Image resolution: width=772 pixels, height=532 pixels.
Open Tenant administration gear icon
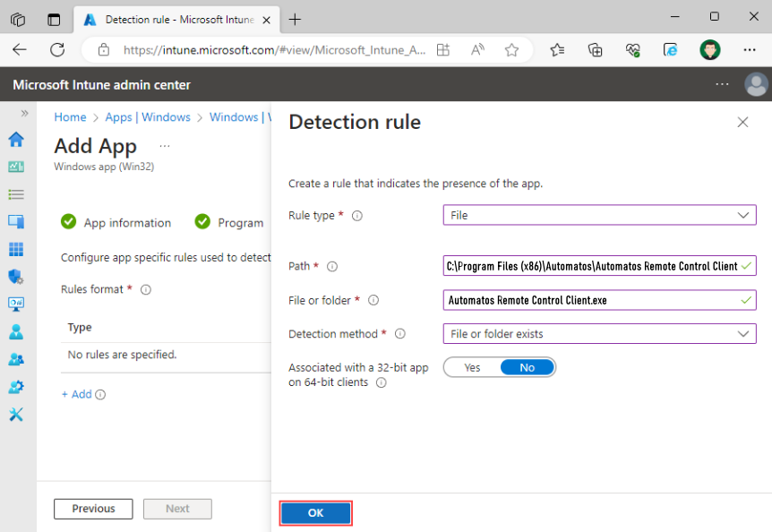coord(16,387)
